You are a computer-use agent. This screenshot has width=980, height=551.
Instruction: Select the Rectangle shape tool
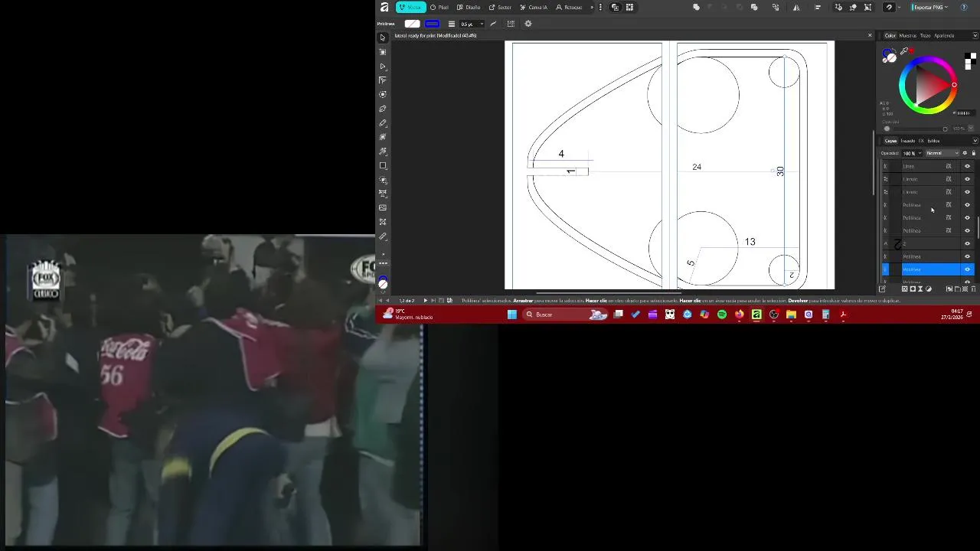coord(383,165)
